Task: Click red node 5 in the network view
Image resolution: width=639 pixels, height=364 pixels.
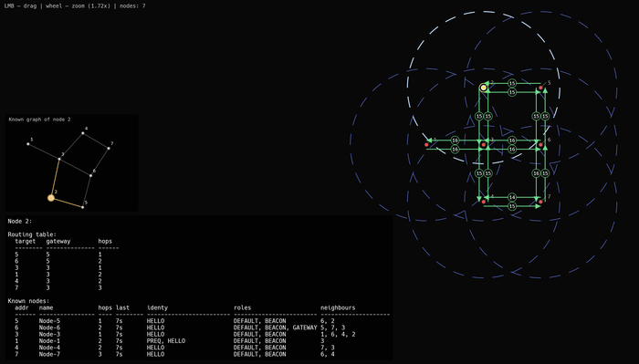Action: [x=540, y=88]
